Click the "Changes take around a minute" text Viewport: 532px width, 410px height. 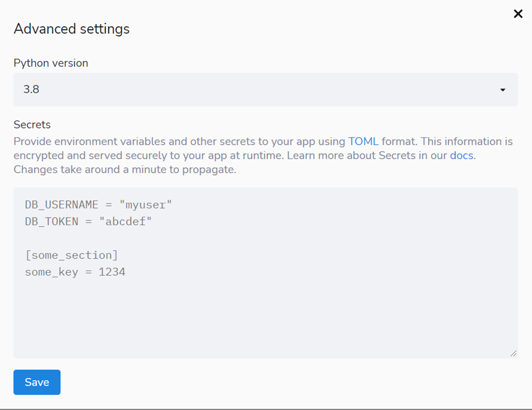(x=125, y=170)
